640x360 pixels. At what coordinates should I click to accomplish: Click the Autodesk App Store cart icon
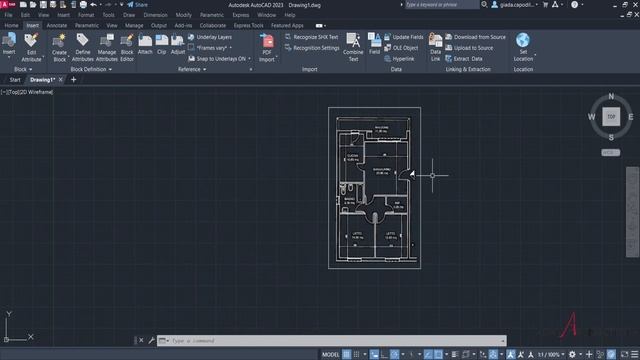545,5
